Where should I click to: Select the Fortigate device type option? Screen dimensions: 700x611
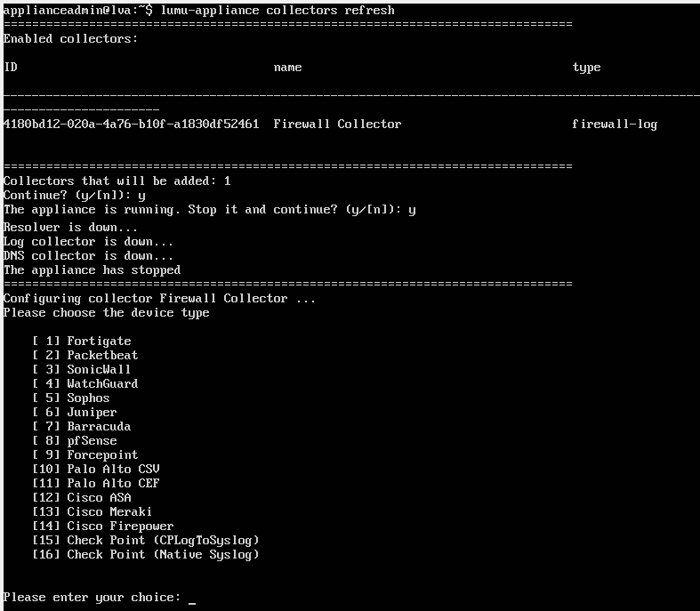99,341
